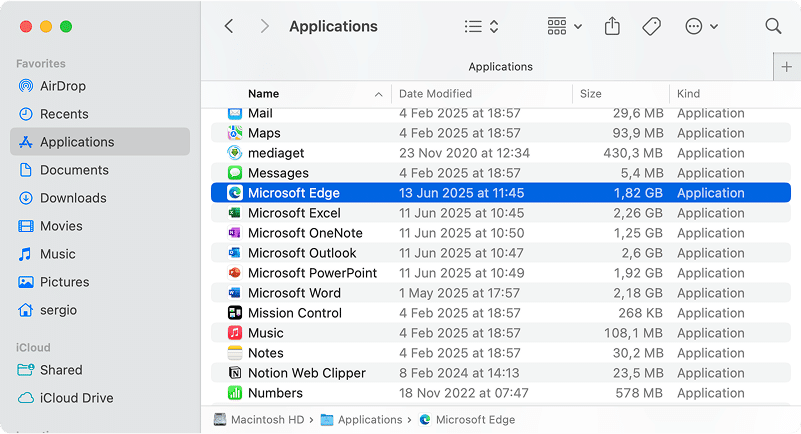
Task: Select Applications in the sidebar
Action: [100, 142]
